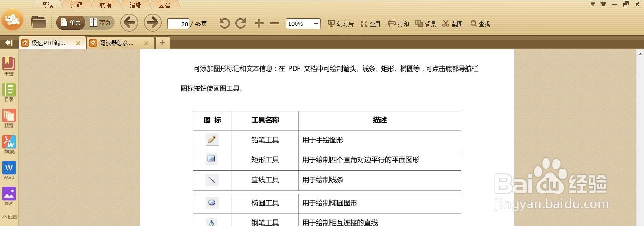Print the document 打印
This screenshot has width=644, height=226.
pos(398,24)
